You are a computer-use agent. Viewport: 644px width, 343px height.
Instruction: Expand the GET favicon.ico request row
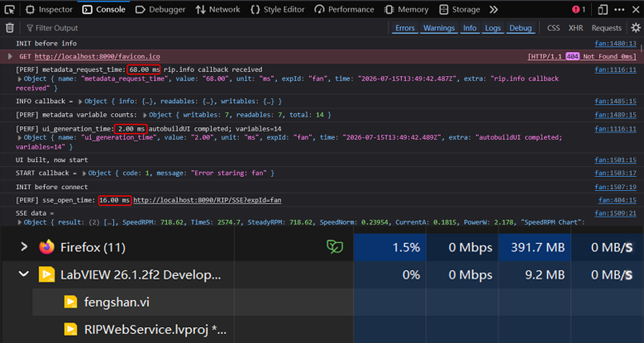(x=10, y=56)
